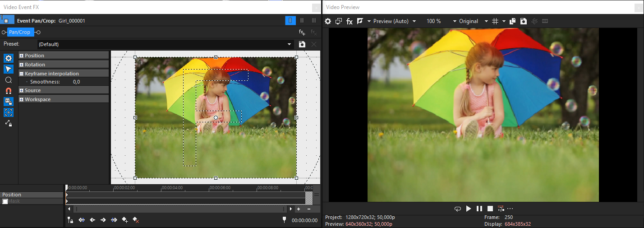Save snapshot of preview to file
Screen dimensions: 644x228
[x=523, y=21]
